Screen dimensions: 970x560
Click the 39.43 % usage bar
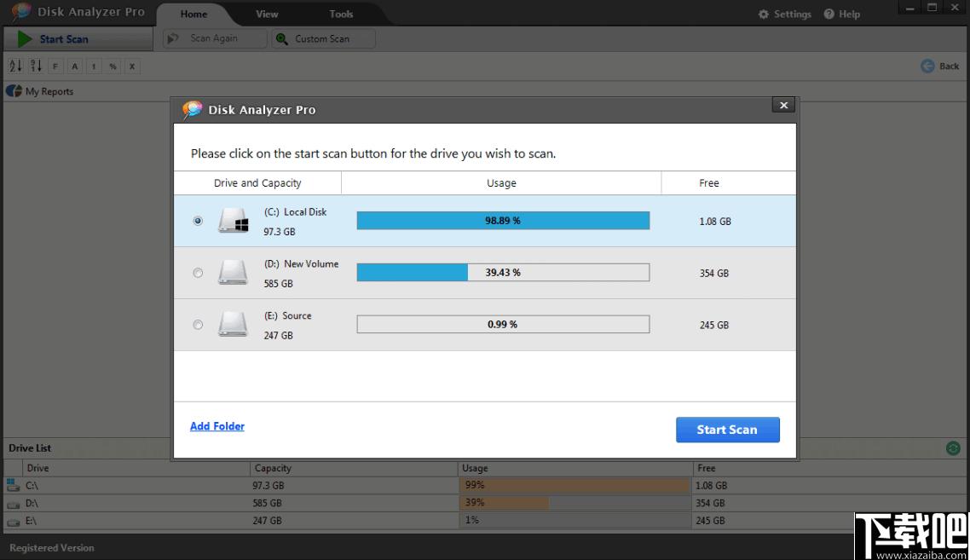pos(503,272)
